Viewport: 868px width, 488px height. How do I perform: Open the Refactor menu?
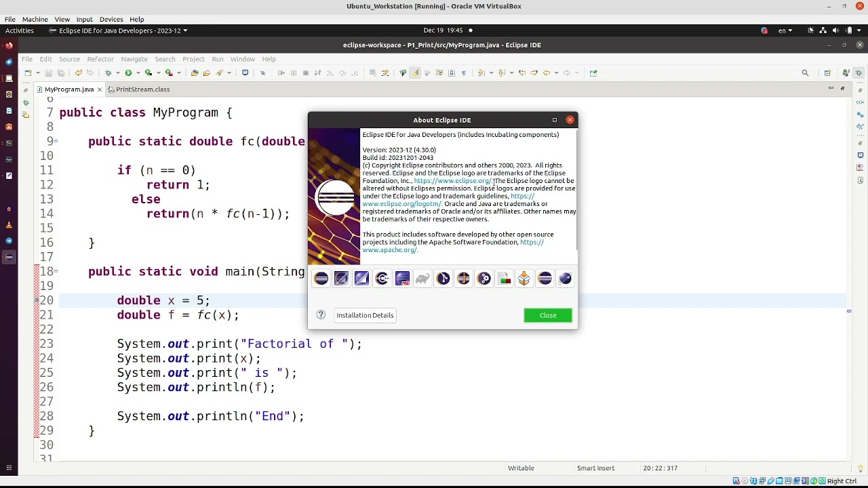(x=100, y=59)
